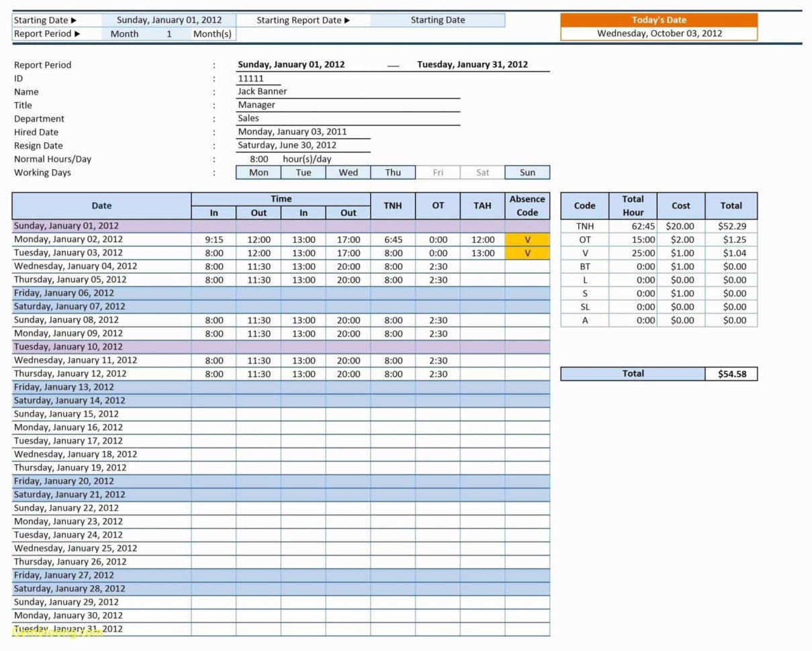Viewport: 812px width, 651px height.
Task: Click the $1.25 total cell
Action: [x=731, y=240]
